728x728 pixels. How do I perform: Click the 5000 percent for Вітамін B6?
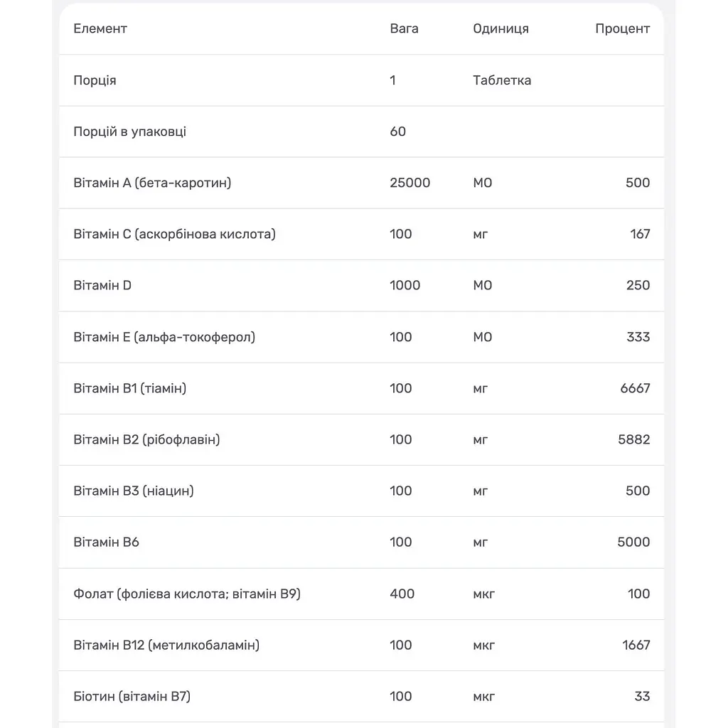pyautogui.click(x=633, y=542)
